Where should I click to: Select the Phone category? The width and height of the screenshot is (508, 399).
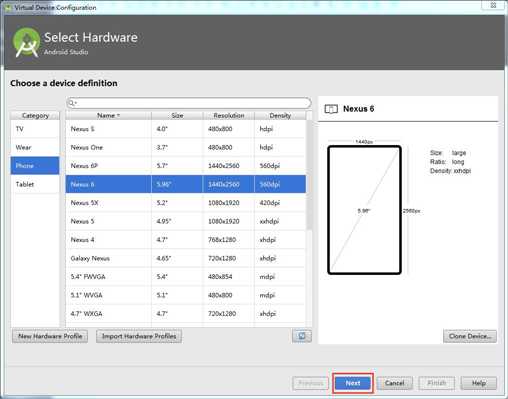coord(35,166)
